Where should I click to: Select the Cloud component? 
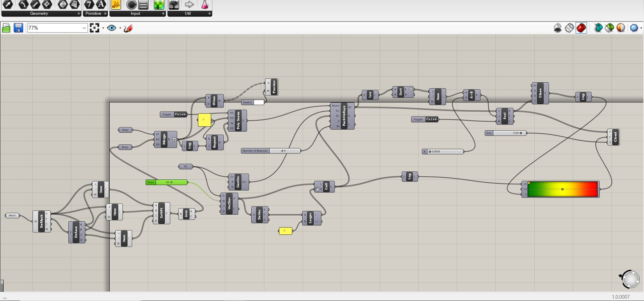(x=614, y=137)
